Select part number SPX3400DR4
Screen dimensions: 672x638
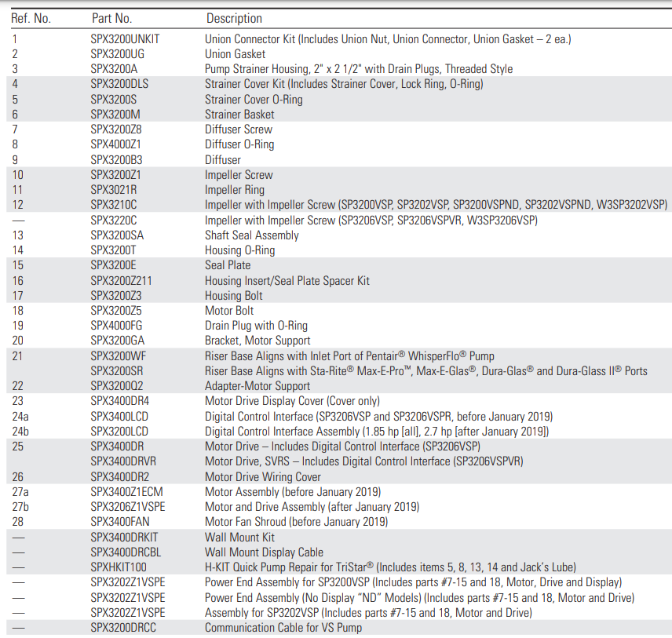(119, 401)
